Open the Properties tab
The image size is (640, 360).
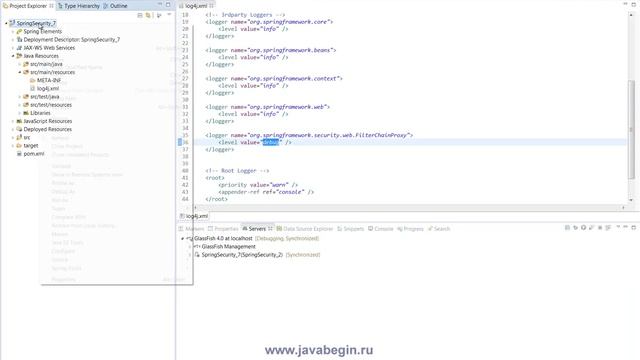tap(223, 229)
